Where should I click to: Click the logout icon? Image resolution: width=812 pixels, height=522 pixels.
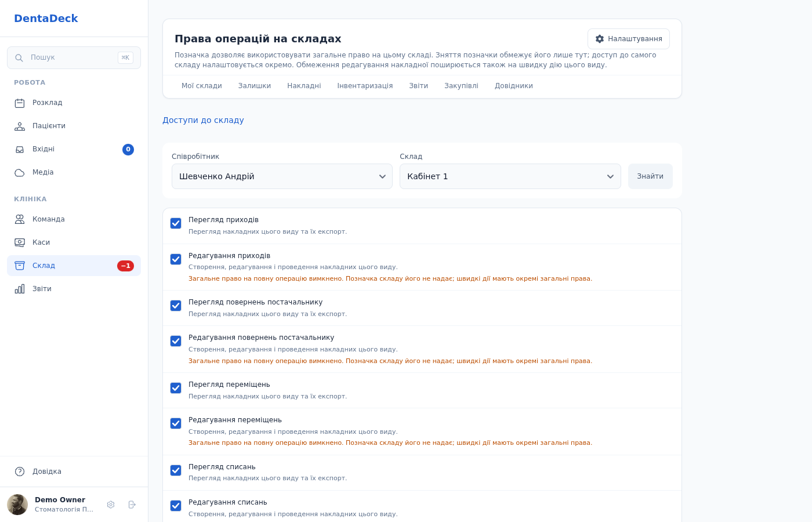click(x=132, y=505)
